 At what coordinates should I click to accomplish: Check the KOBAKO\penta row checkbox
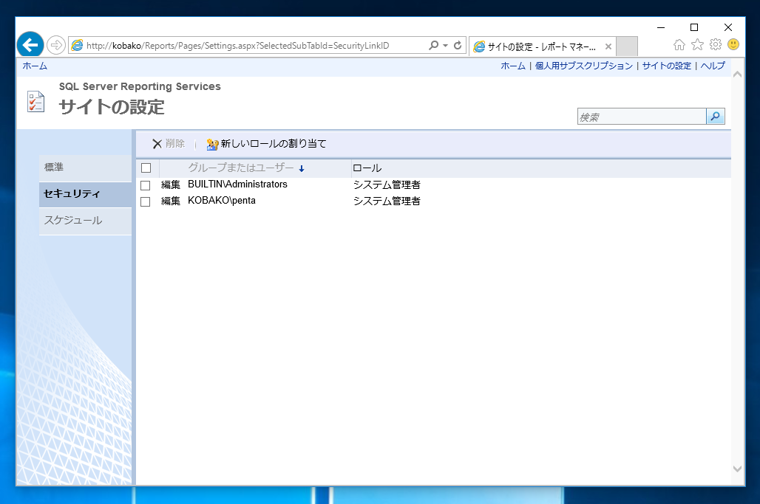point(145,202)
